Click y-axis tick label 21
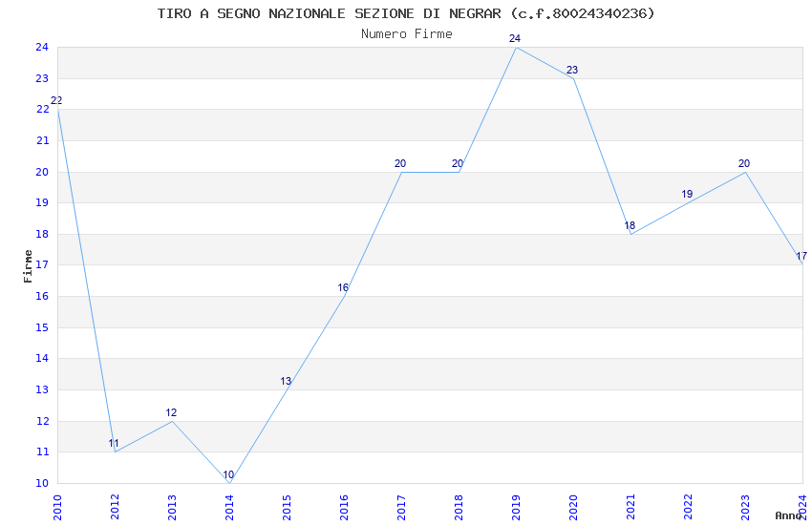 point(42,140)
